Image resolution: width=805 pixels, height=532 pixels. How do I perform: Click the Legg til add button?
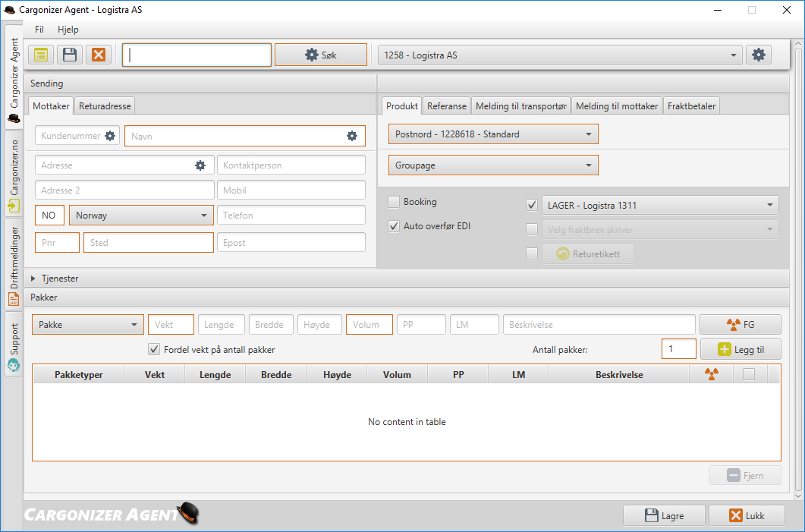coord(741,349)
